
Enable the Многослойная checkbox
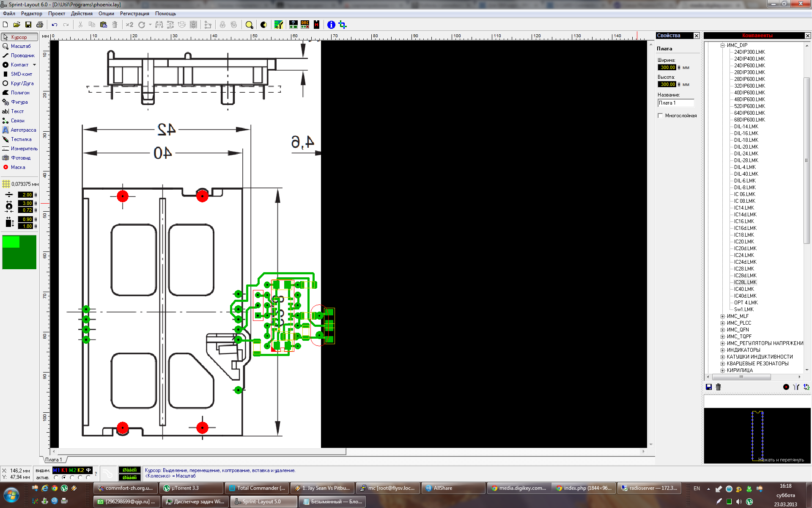click(660, 116)
